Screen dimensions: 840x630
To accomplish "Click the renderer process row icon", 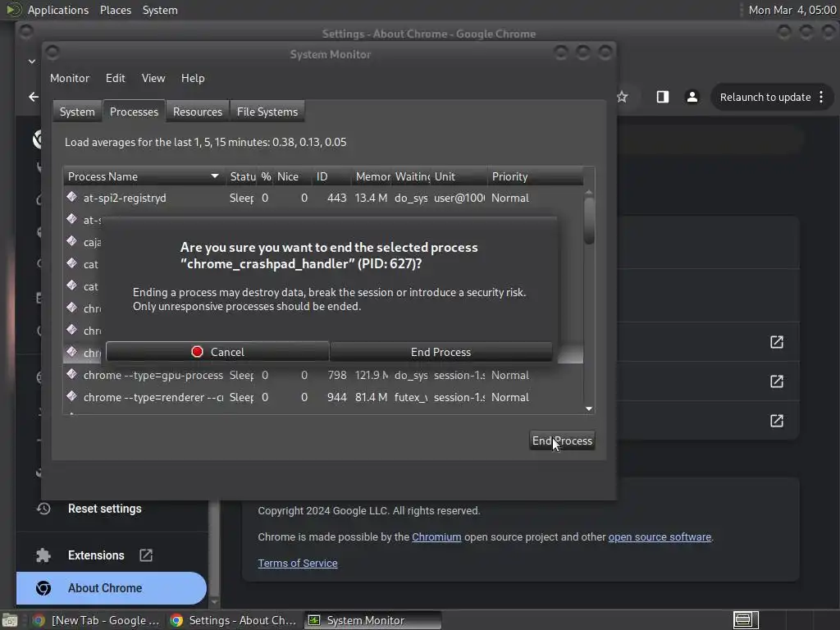I will coord(72,396).
